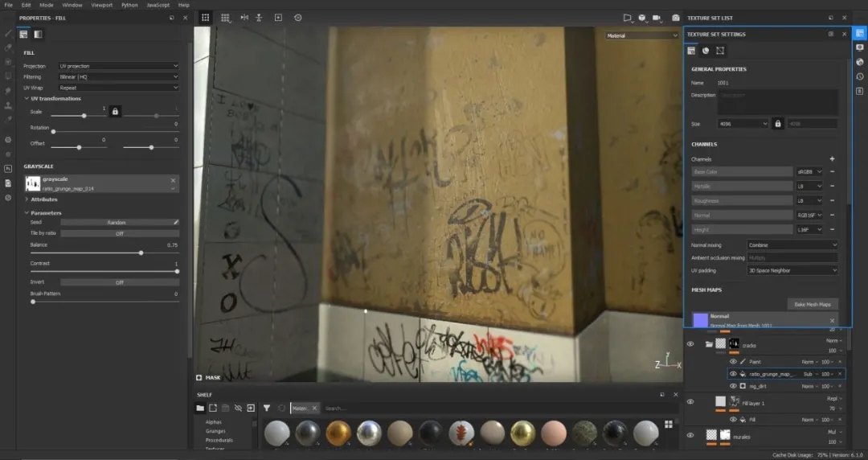Select the Alphas category in shelf
This screenshot has width=868, height=460.
213,421
